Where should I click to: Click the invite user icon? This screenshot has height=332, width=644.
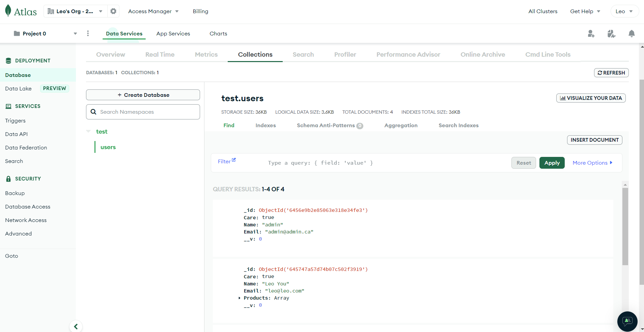click(591, 33)
